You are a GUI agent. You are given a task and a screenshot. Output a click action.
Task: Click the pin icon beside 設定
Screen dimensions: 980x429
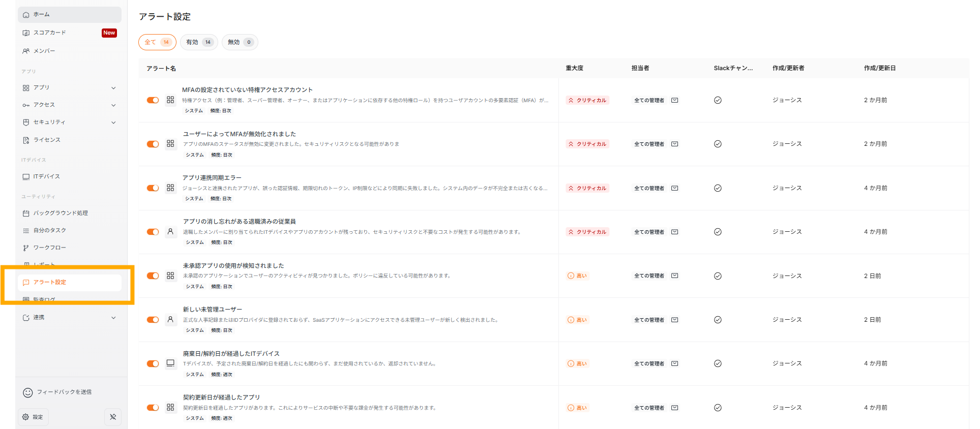(113, 417)
